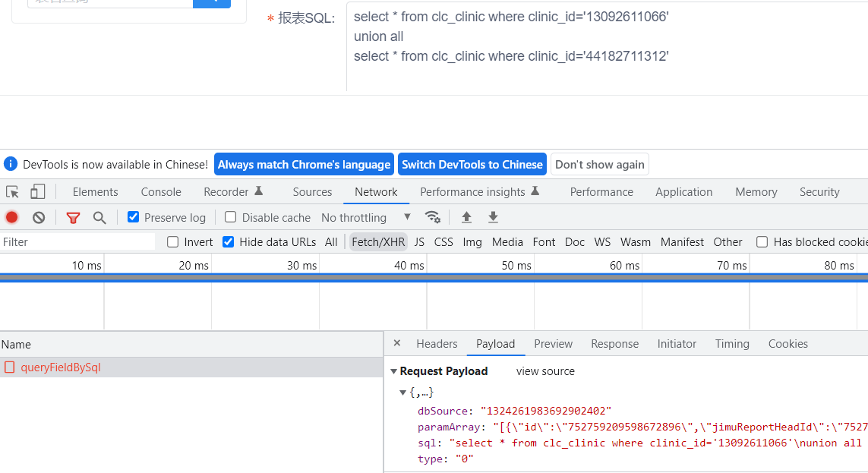Collapse the payload object expander
Image resolution: width=868 pixels, height=473 pixels.
[x=403, y=393]
